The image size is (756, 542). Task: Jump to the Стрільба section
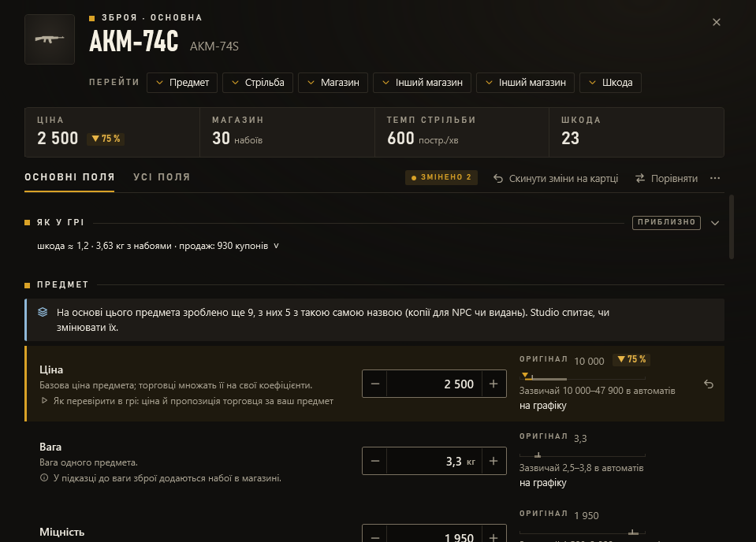(x=258, y=83)
